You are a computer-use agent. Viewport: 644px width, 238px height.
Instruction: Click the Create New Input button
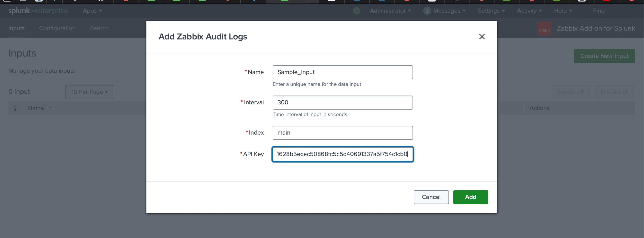(605, 56)
